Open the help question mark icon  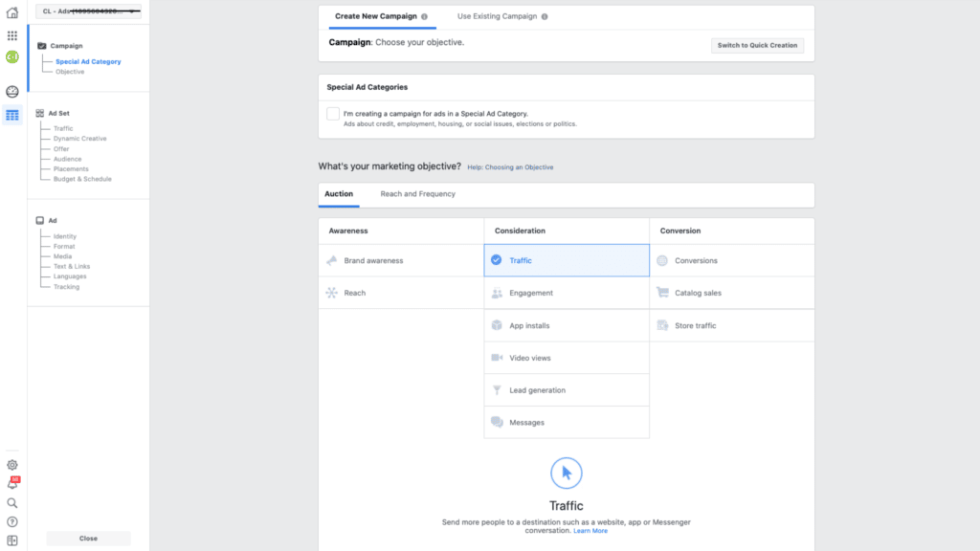[x=12, y=521]
